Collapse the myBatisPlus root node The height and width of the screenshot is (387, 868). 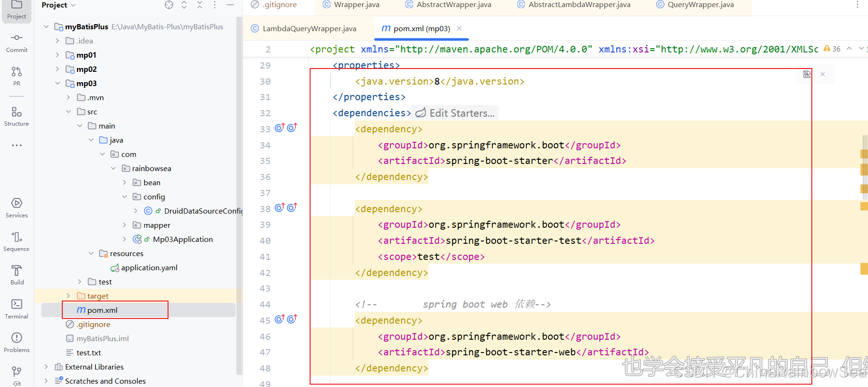(46, 26)
